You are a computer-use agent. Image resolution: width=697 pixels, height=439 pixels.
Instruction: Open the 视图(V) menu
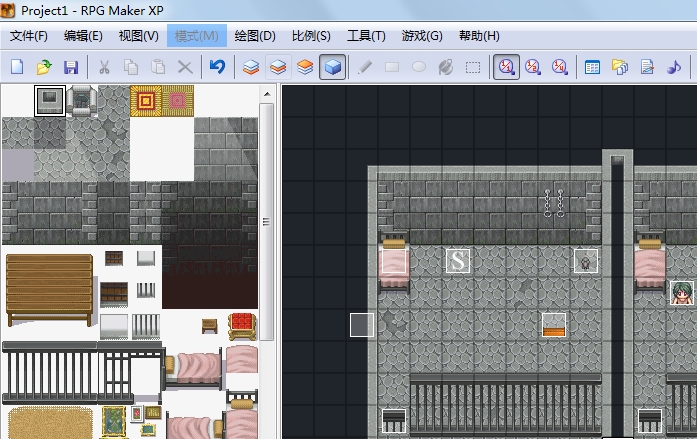click(139, 36)
